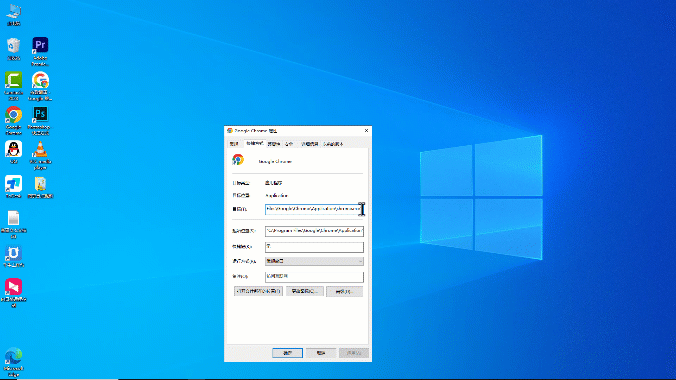
Task: Click the Open File Location button
Action: pyautogui.click(x=258, y=291)
